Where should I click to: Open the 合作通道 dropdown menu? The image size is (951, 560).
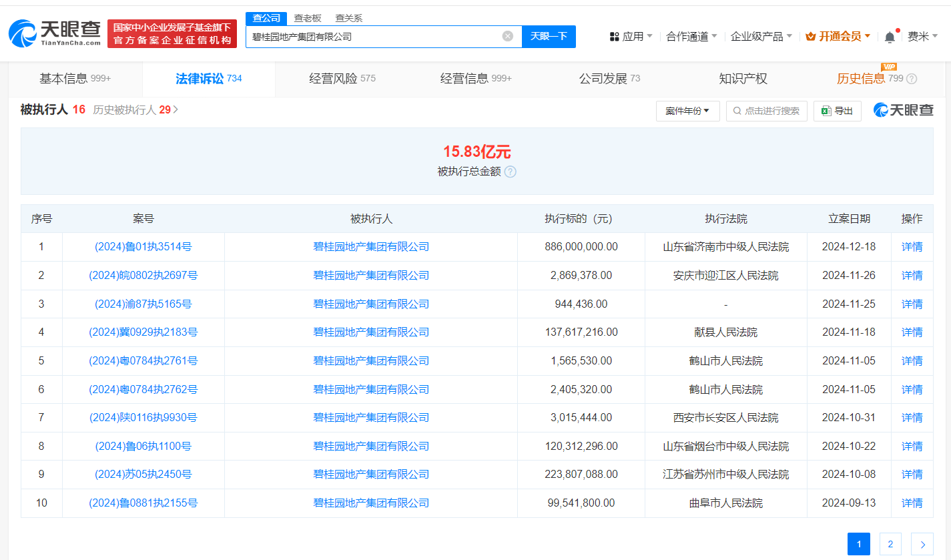(x=691, y=36)
